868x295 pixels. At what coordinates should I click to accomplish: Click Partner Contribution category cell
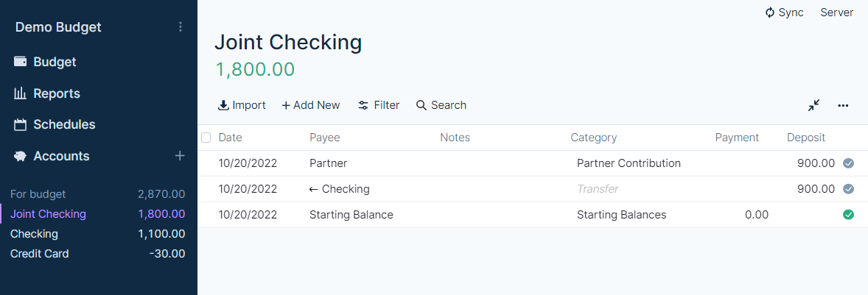point(629,163)
